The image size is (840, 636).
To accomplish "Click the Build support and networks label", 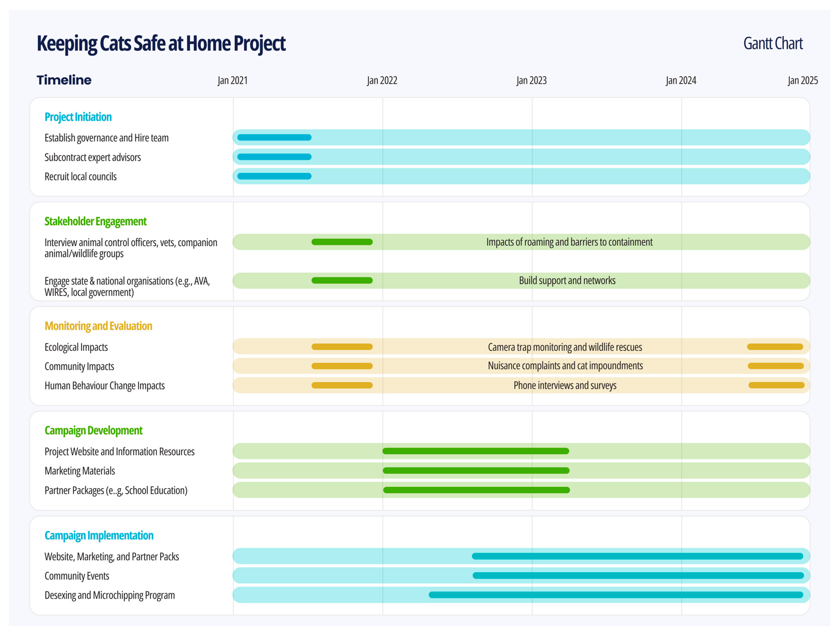I will click(x=567, y=280).
